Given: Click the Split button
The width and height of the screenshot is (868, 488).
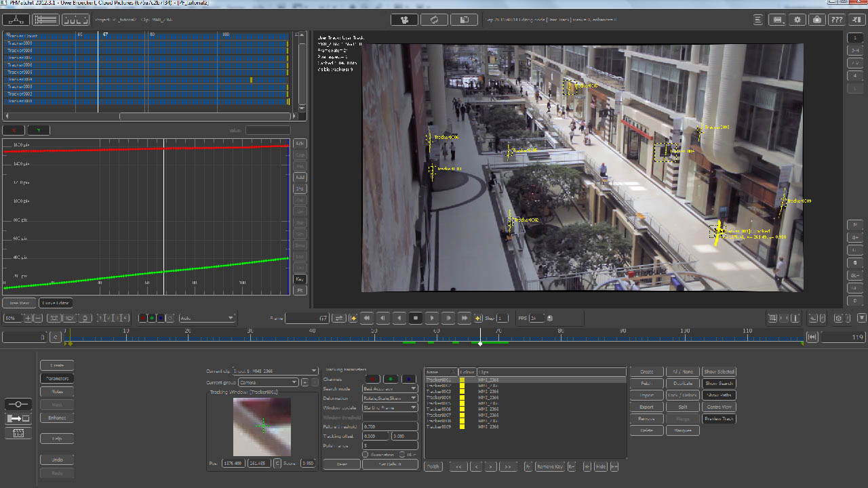Looking at the screenshot, I should [682, 407].
